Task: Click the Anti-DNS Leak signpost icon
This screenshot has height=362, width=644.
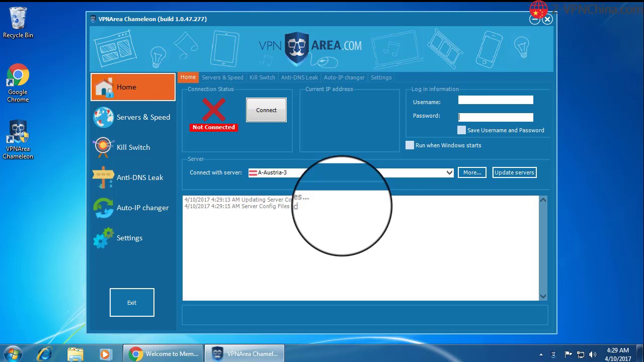Action: [x=103, y=177]
